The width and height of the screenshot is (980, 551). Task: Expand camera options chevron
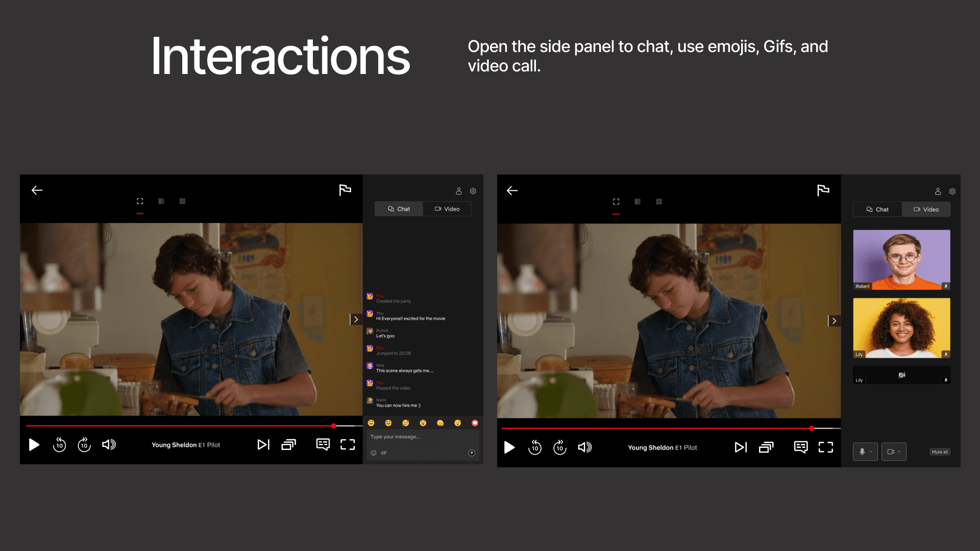click(x=899, y=452)
